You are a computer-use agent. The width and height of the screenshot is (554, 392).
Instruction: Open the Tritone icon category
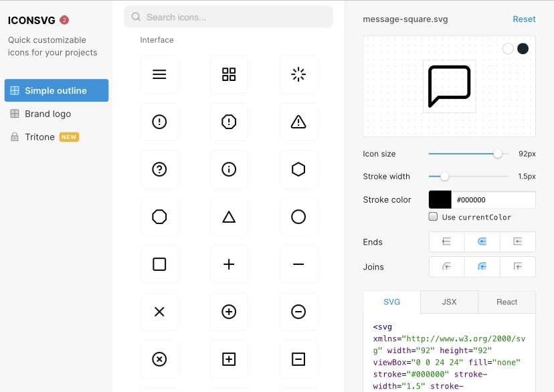click(x=41, y=136)
